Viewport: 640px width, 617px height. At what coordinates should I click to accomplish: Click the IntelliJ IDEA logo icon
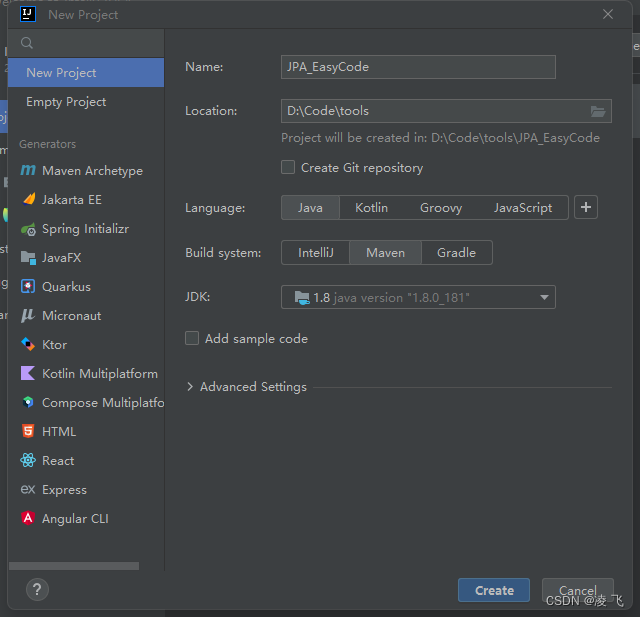pos(28,14)
